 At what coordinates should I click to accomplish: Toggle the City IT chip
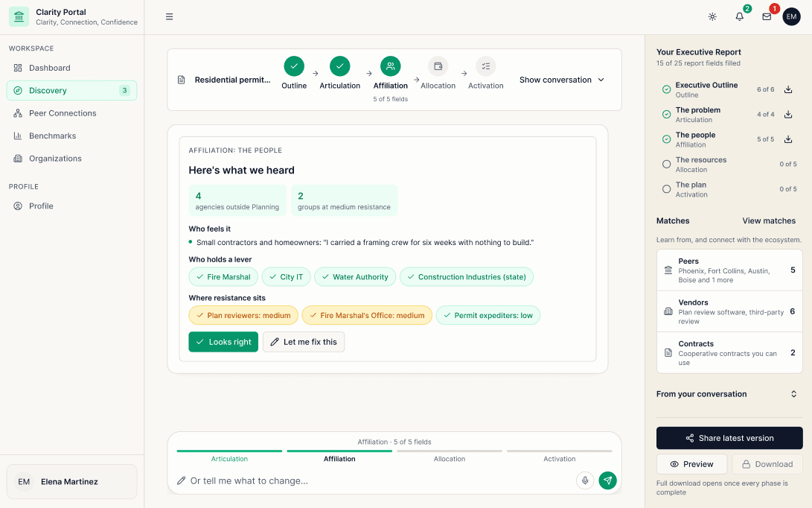click(x=287, y=277)
